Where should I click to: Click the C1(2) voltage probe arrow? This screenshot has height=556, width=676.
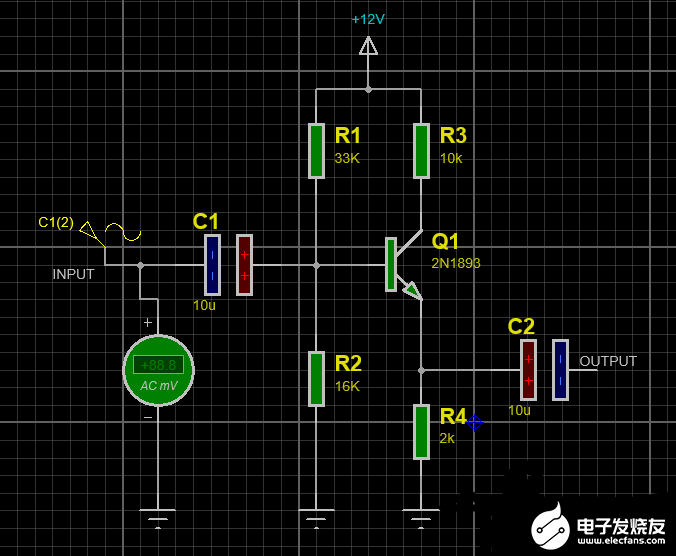pos(92,233)
